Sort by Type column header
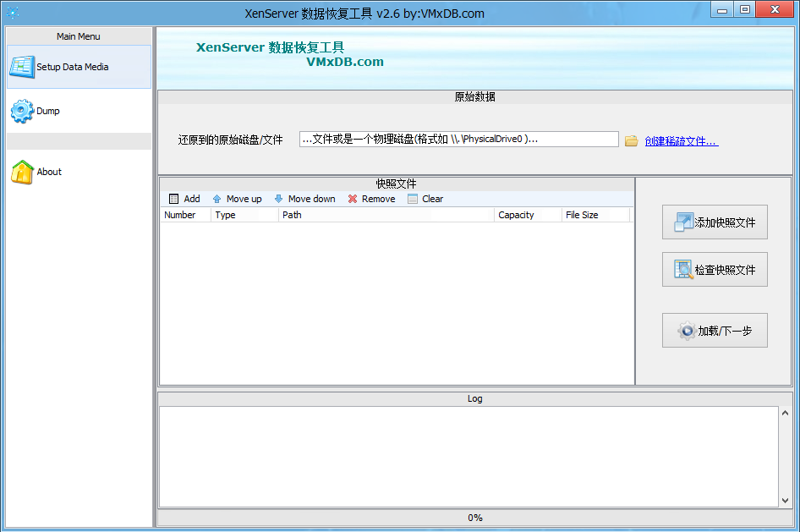Screen dimensions: 800x532 pos(244,215)
